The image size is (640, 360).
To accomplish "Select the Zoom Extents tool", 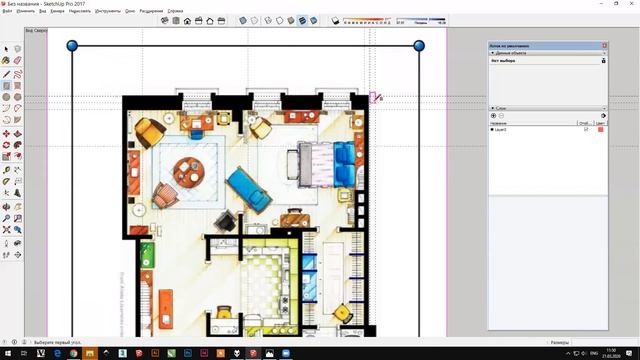I will click(x=6, y=230).
